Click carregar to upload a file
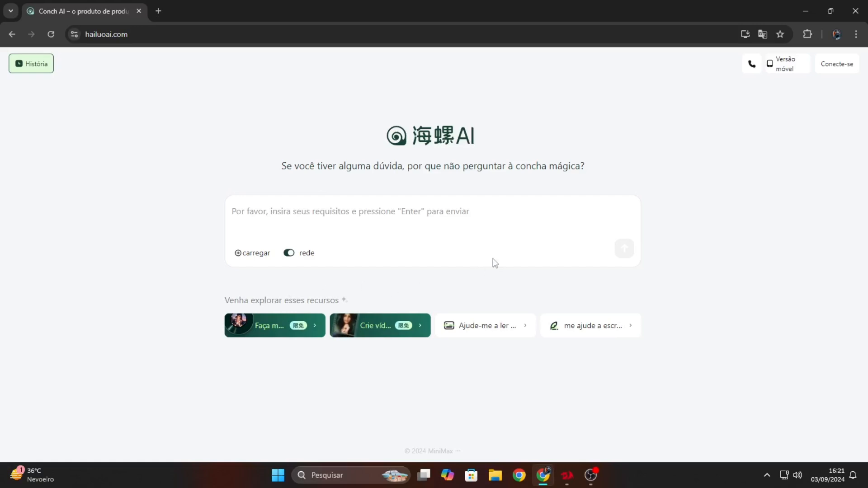Screen dimensions: 868x488 [x=252, y=253]
